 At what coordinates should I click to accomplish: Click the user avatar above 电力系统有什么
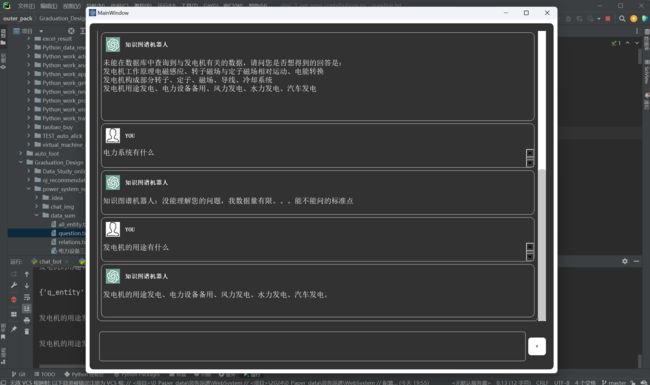pyautogui.click(x=113, y=136)
